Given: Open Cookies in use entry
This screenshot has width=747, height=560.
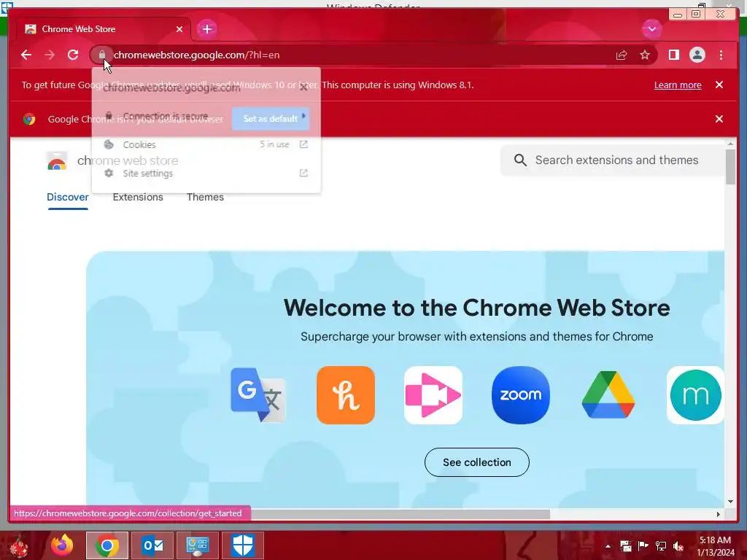Looking at the screenshot, I should pyautogui.click(x=206, y=144).
